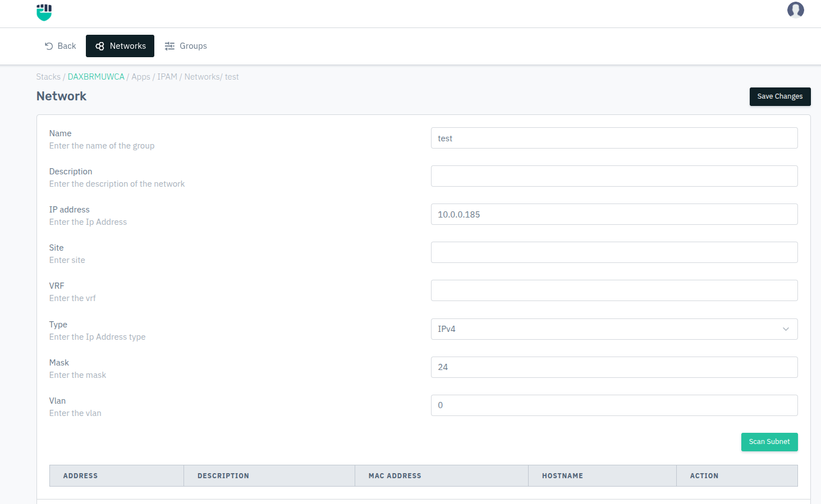Open the user profile avatar

point(795,10)
